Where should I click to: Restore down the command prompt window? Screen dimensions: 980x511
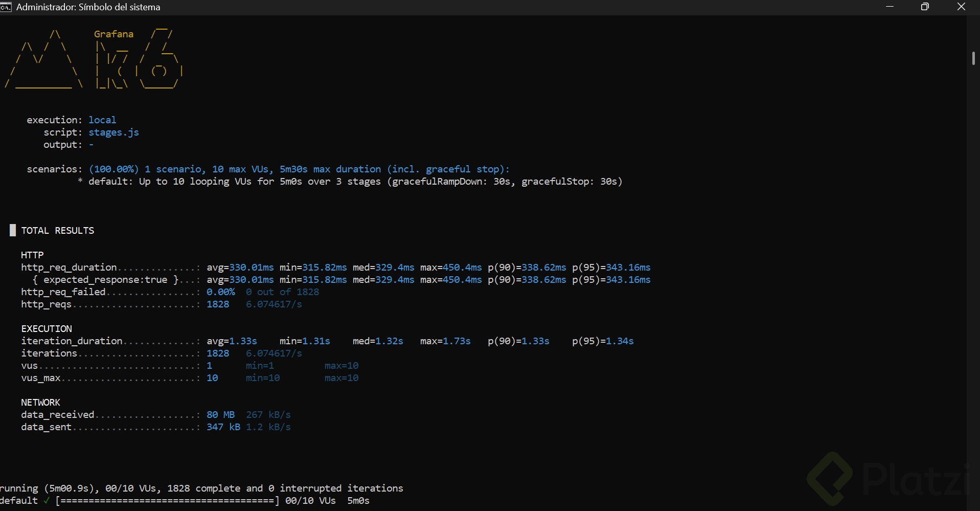click(925, 7)
